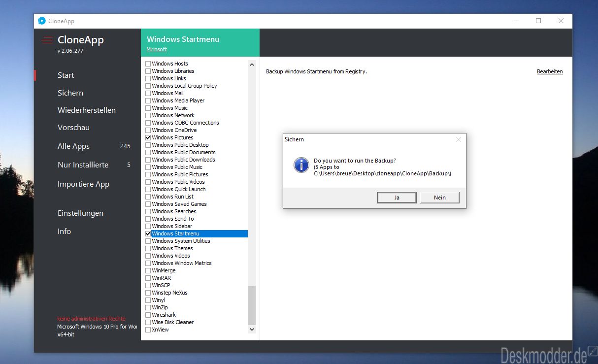Go to the Start section in the sidebar
Screen dimensions: 598x364
66,75
